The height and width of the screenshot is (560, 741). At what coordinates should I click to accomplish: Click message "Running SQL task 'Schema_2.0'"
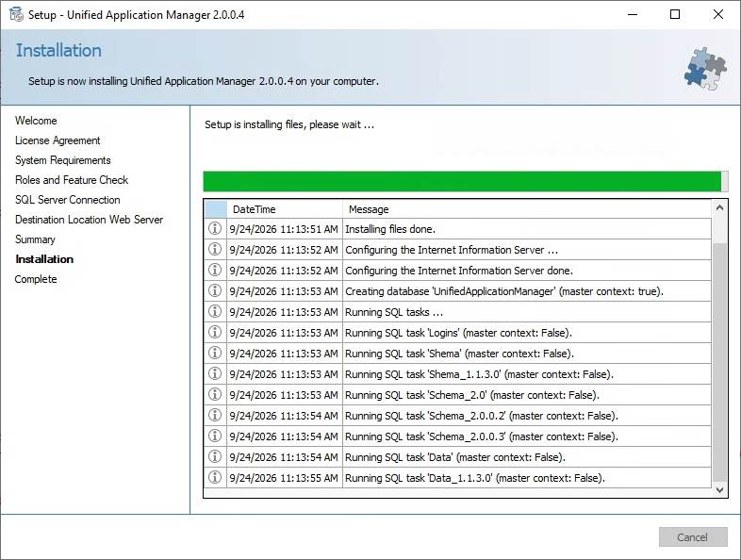click(x=472, y=396)
